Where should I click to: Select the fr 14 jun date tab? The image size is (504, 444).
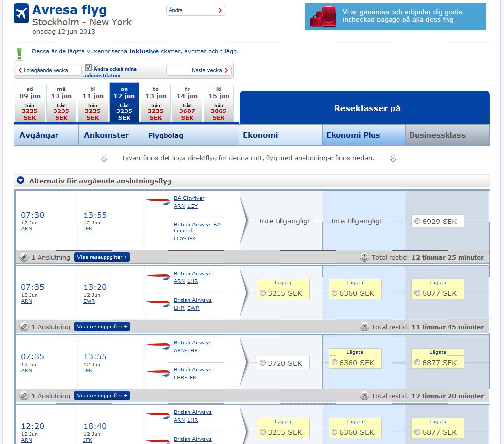[187, 104]
